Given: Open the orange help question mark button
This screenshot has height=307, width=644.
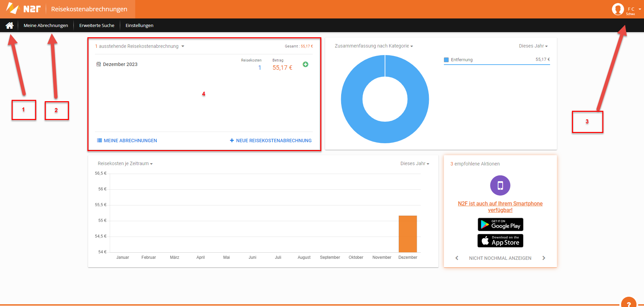Looking at the screenshot, I should (x=628, y=303).
